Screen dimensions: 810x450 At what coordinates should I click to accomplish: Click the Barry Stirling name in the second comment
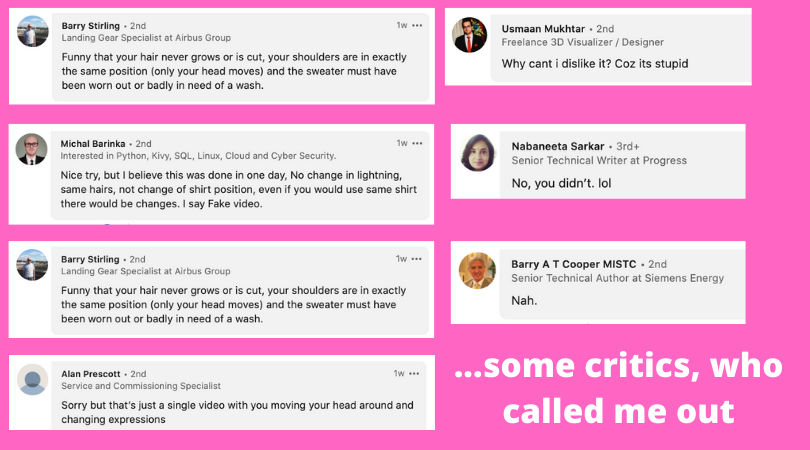90,259
